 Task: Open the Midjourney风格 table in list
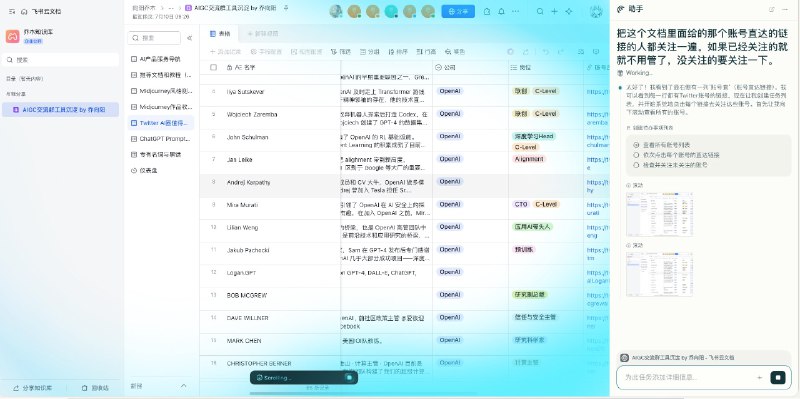[160, 91]
